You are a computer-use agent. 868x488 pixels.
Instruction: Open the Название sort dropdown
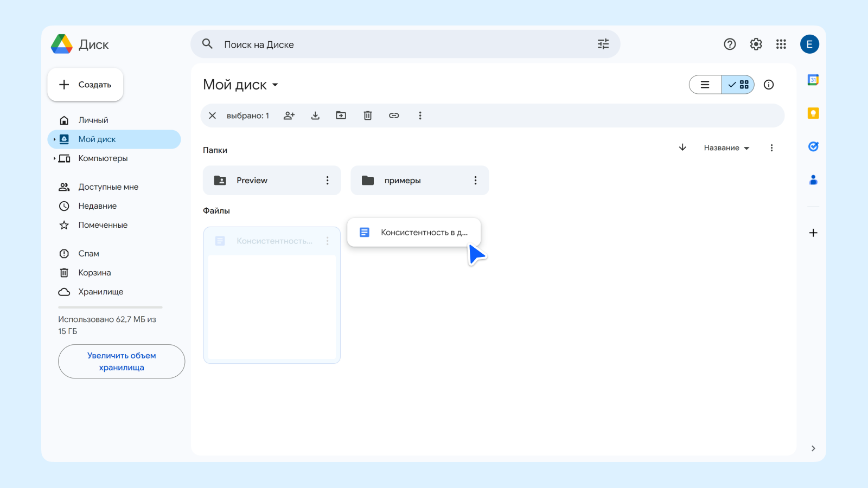(726, 147)
